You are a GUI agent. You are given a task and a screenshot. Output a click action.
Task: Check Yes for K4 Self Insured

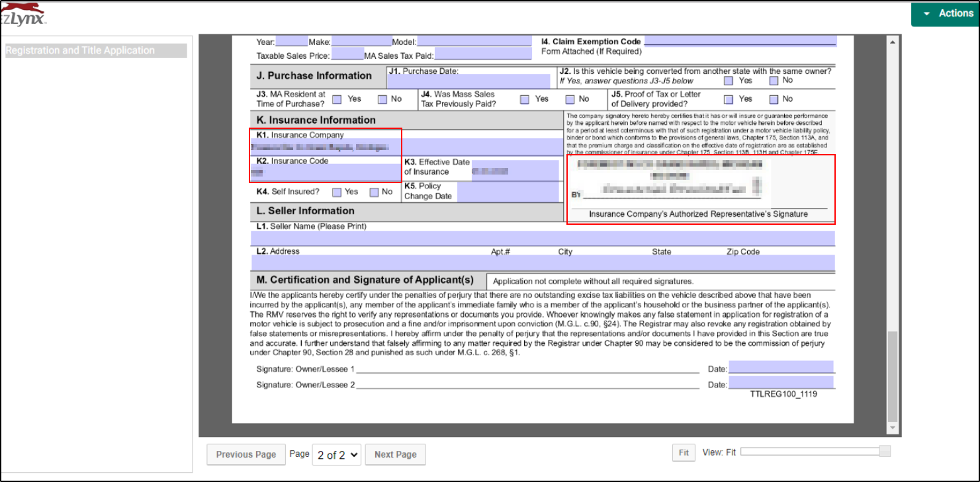pos(337,192)
